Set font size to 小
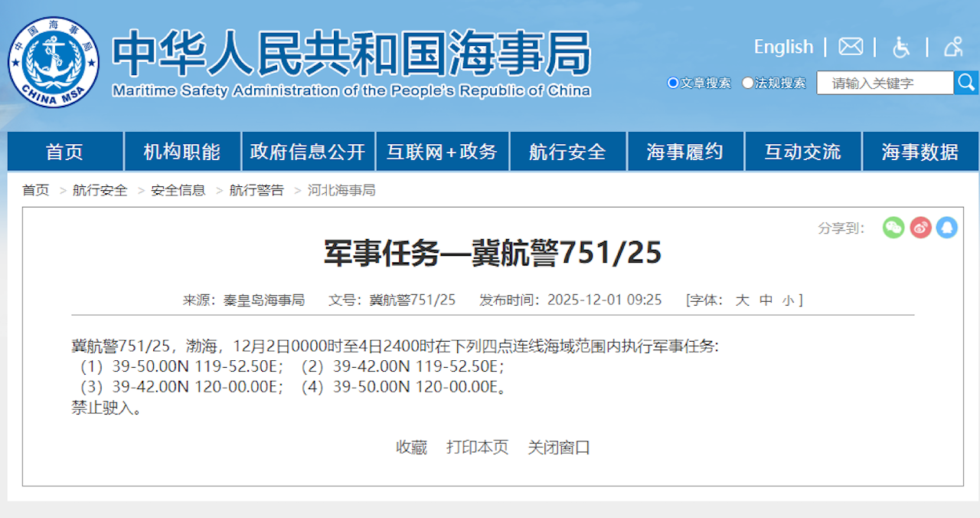Viewport: 980px width, 518px height. click(x=788, y=300)
